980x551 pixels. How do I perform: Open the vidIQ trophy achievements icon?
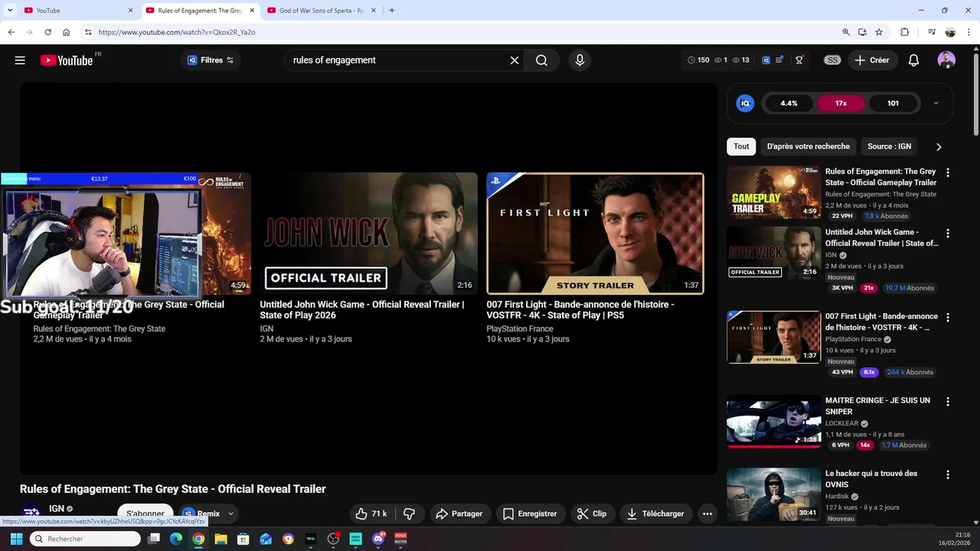[799, 60]
